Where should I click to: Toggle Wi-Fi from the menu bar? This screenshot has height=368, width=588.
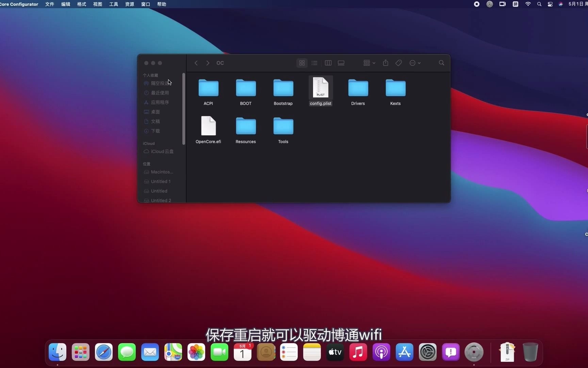tap(528, 4)
